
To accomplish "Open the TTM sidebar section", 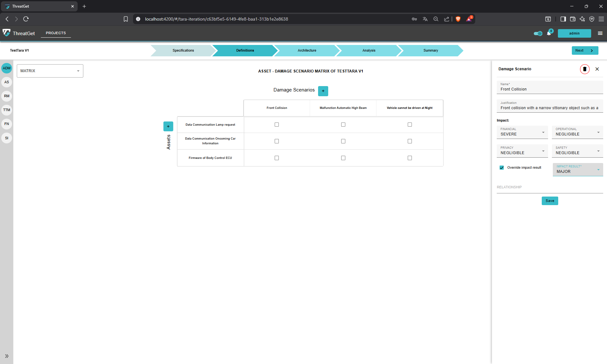I will tap(7, 110).
